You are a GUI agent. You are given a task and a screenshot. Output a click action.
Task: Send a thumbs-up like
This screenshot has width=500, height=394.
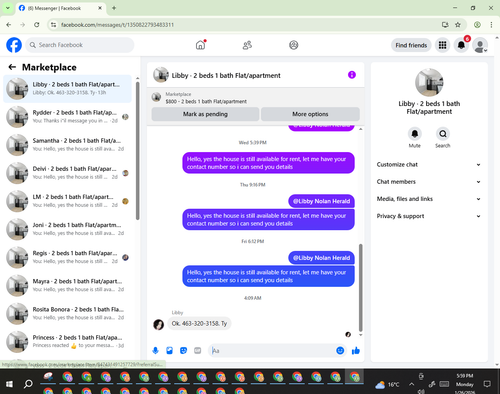[356, 350]
